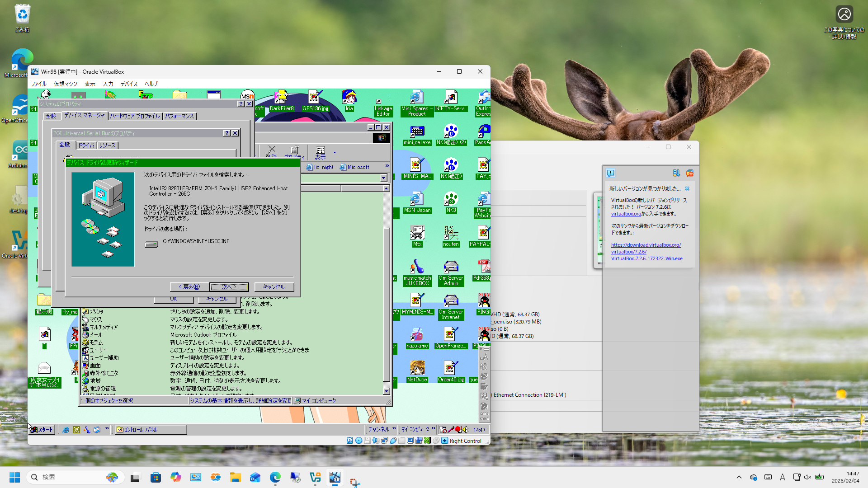Click the audio status icon in VirtualBox
The height and width of the screenshot is (488, 868).
tap(376, 441)
